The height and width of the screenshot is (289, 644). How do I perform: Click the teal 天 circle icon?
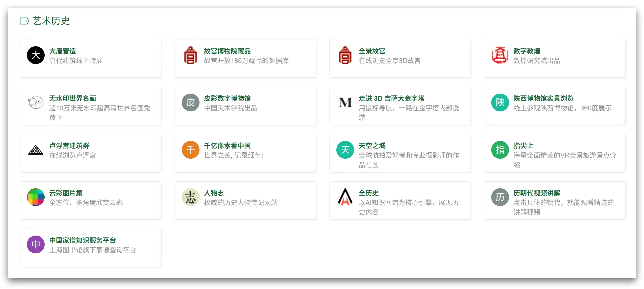pyautogui.click(x=345, y=150)
